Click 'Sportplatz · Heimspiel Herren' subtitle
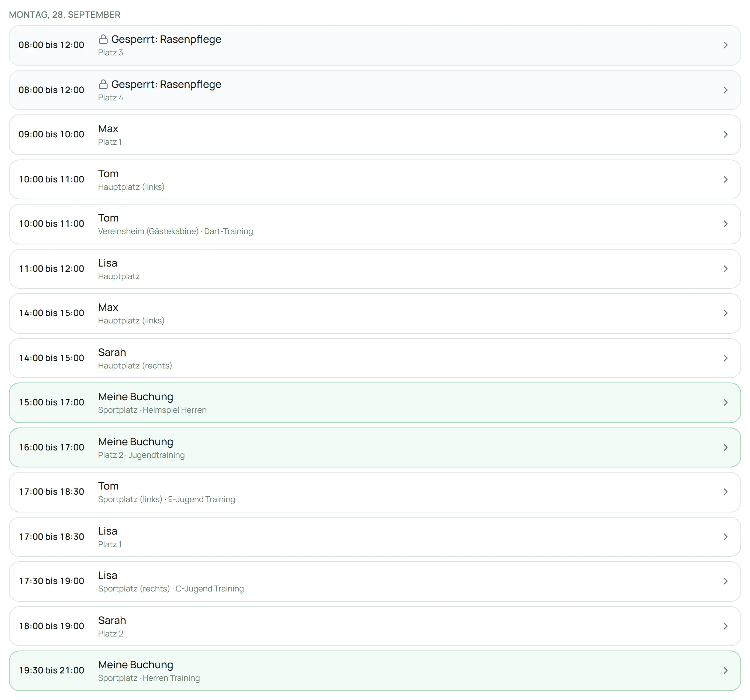750x700 pixels. [152, 410]
